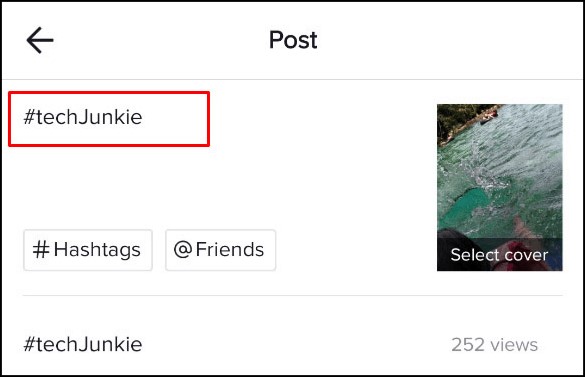Go back using the left arrow
The width and height of the screenshot is (585, 377).
[x=40, y=40]
